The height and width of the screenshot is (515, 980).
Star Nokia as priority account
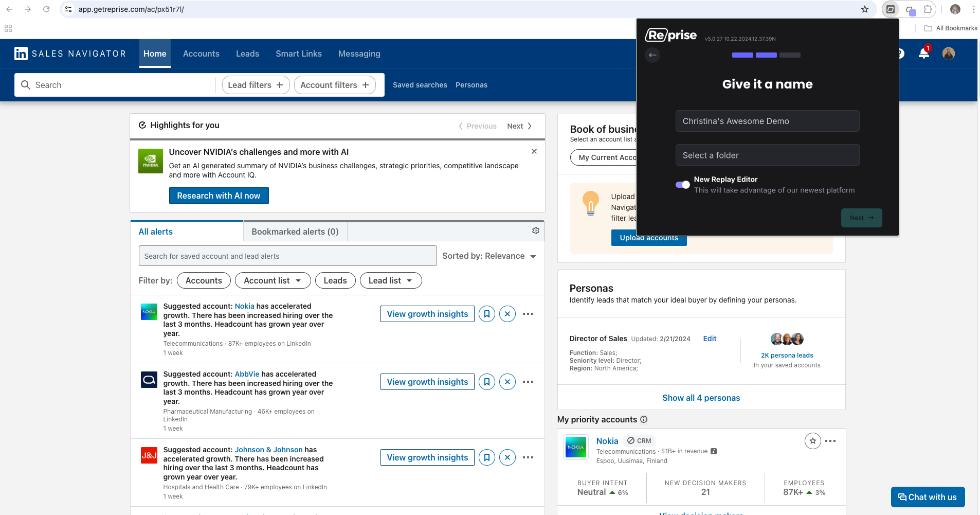click(x=812, y=441)
